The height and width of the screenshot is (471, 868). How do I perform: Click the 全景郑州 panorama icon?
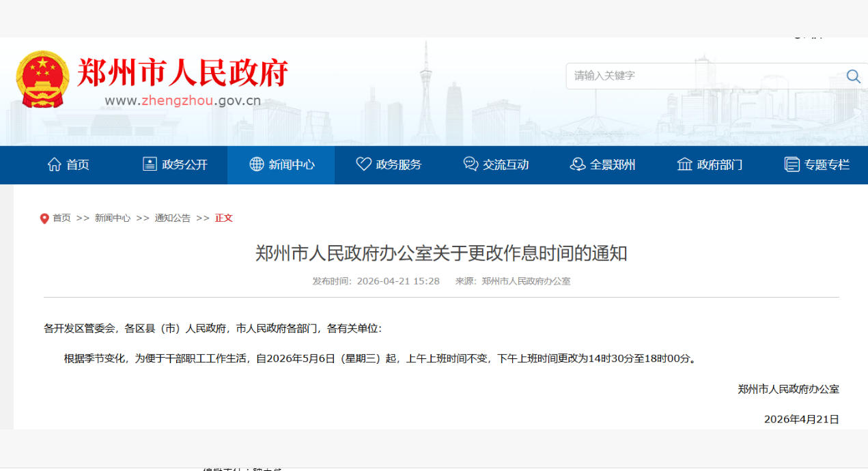point(578,165)
